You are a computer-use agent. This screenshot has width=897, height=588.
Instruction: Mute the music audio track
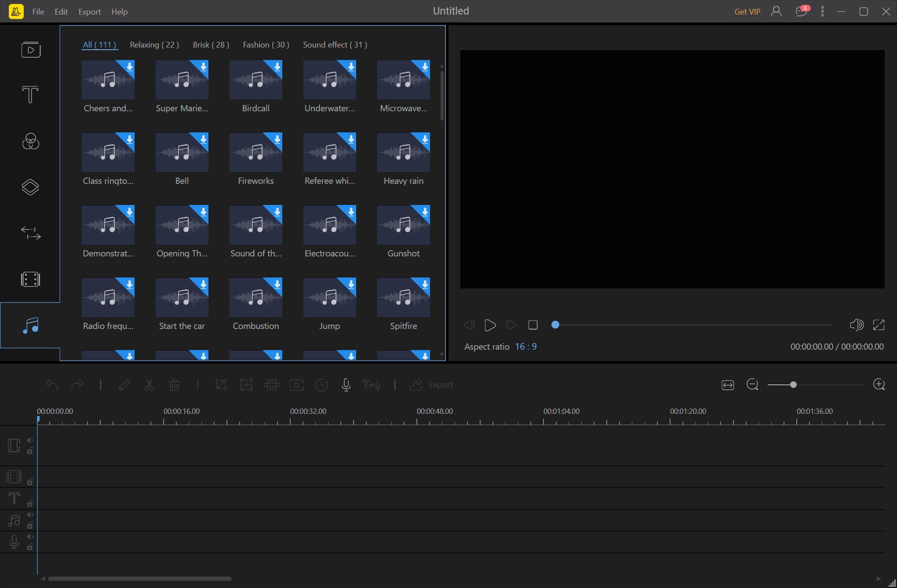point(30,515)
